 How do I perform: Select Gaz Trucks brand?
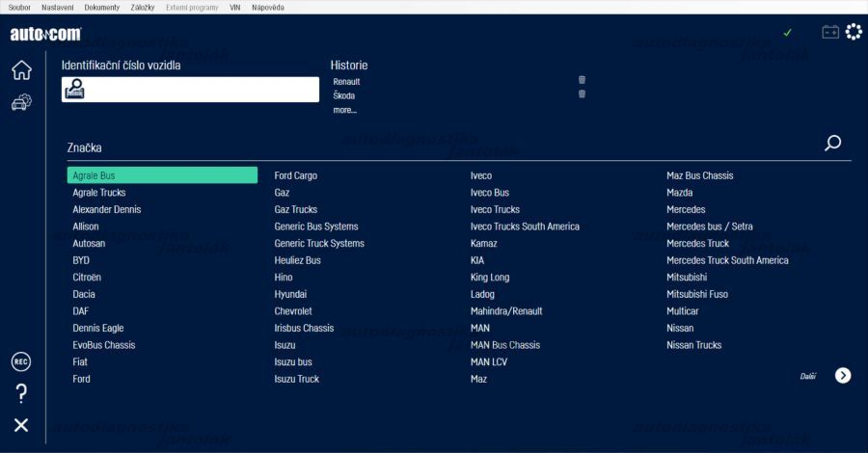(x=296, y=209)
